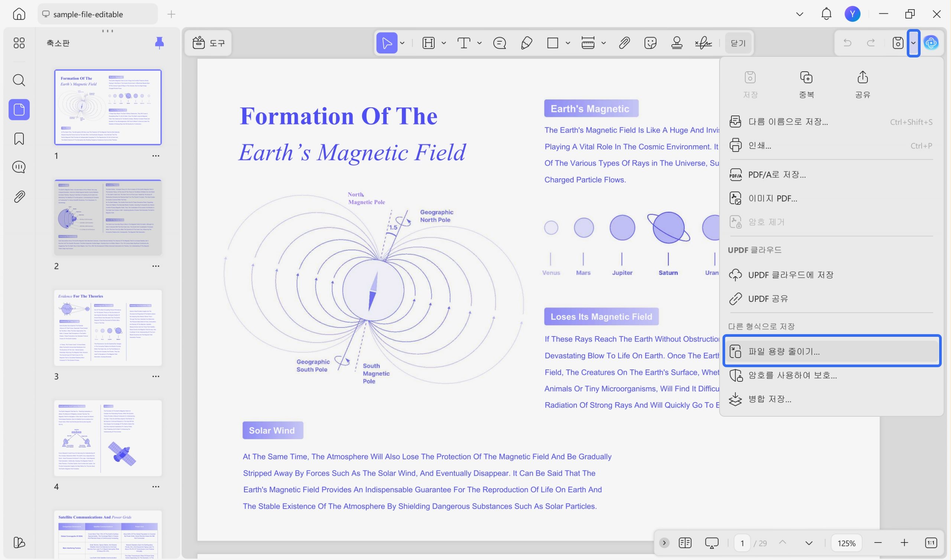Click the sample-file-editable tab

pyautogui.click(x=97, y=14)
